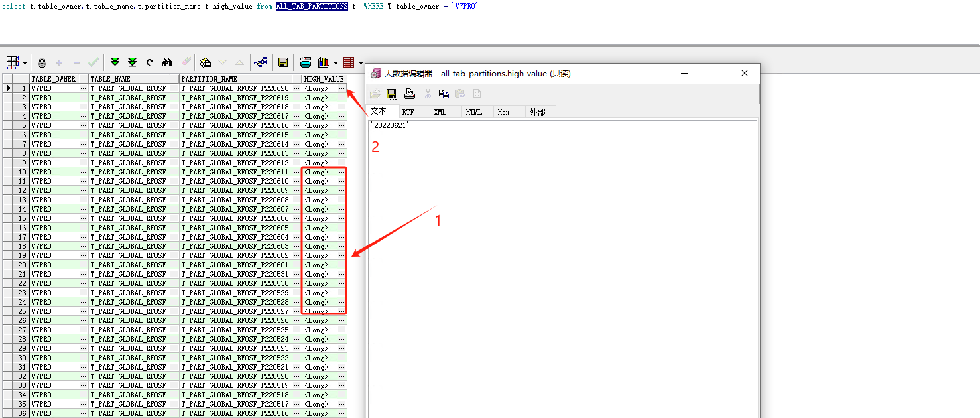980x418 pixels.
Task: Select the ALL_TAB_PARTITIONS highlighted text in the query
Action: click(312, 7)
